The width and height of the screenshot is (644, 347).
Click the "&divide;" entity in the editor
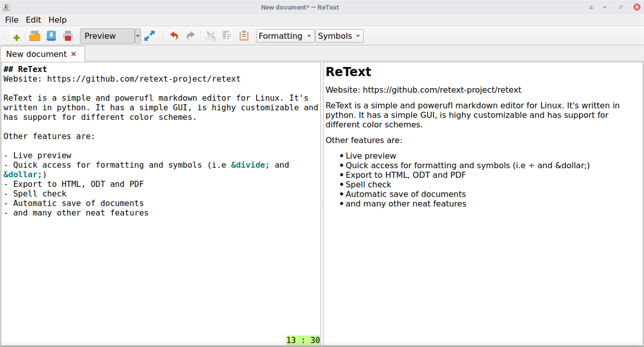(x=250, y=165)
